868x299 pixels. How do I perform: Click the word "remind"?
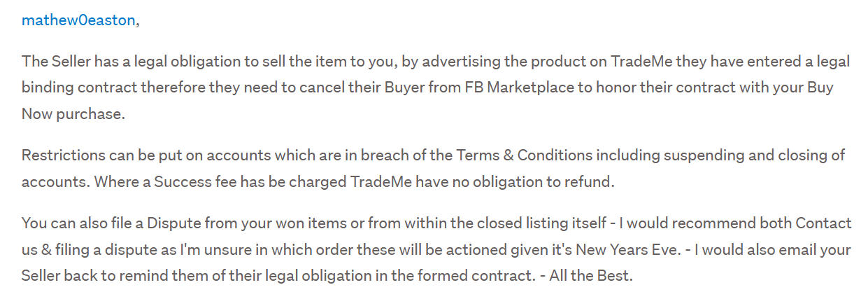tap(144, 275)
